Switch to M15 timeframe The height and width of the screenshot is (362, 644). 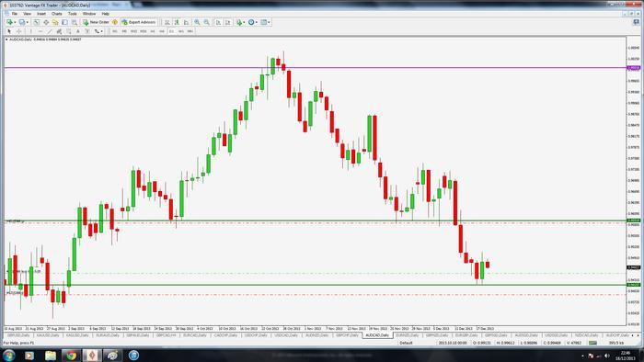[x=133, y=31]
